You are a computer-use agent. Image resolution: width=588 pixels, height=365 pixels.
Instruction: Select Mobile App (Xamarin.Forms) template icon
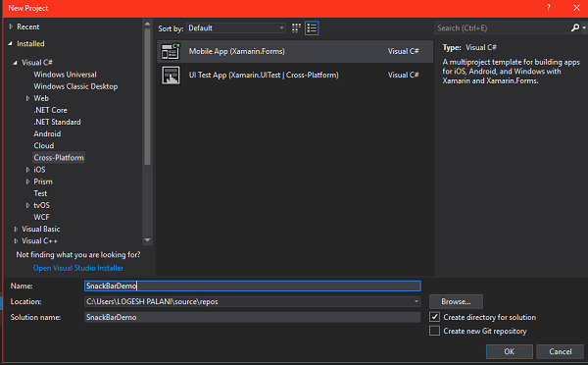tap(171, 51)
